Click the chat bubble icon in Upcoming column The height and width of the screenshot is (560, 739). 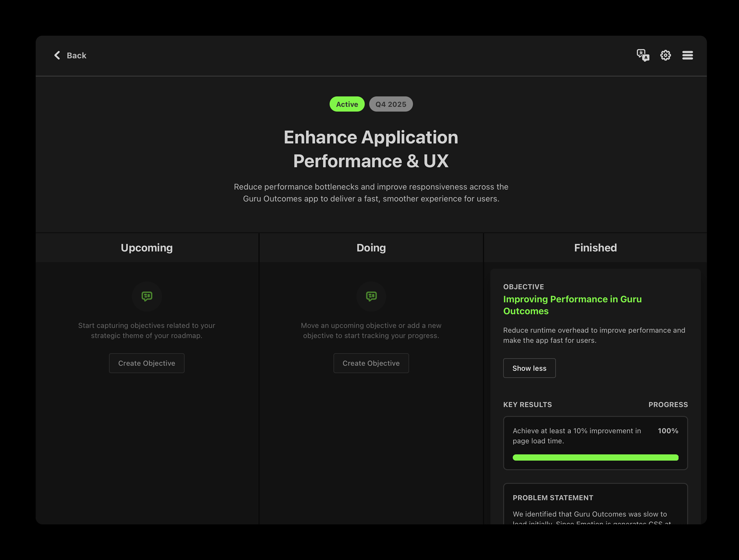(x=147, y=296)
